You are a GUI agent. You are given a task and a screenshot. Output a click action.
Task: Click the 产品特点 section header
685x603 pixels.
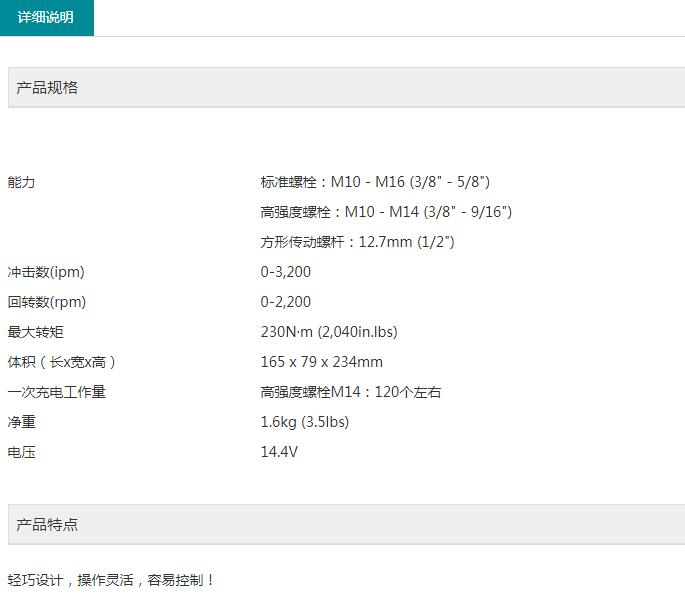pyautogui.click(x=47, y=524)
